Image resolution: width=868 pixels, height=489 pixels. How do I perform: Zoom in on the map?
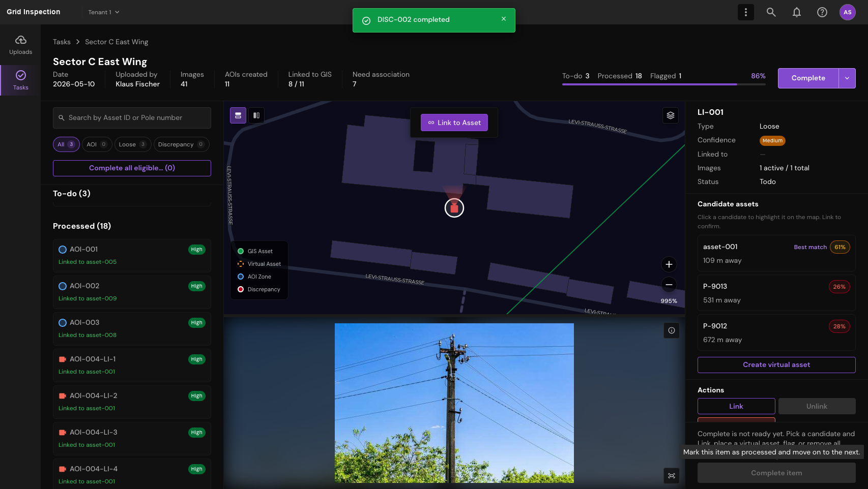[x=669, y=264]
